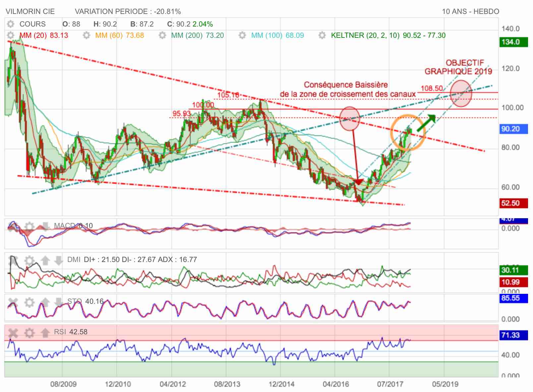Image resolution: width=533 pixels, height=392 pixels.
Task: Open the MM (20) settings gear
Action: 11,35
